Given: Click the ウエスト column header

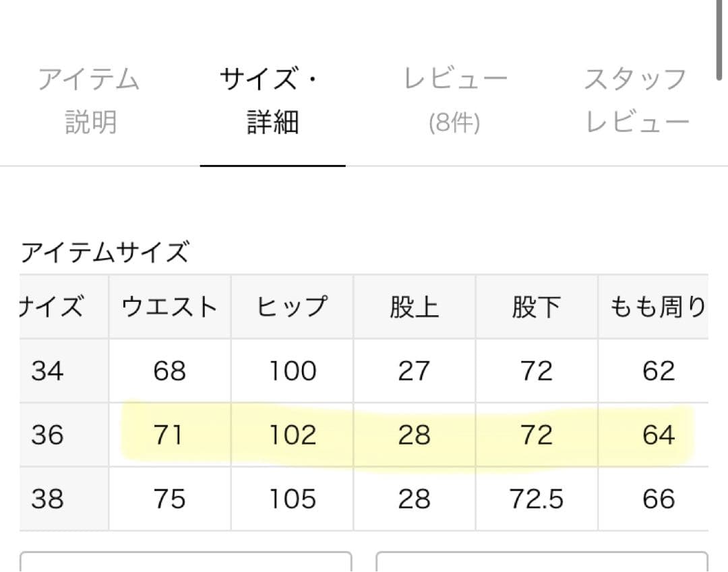Looking at the screenshot, I should tap(169, 307).
